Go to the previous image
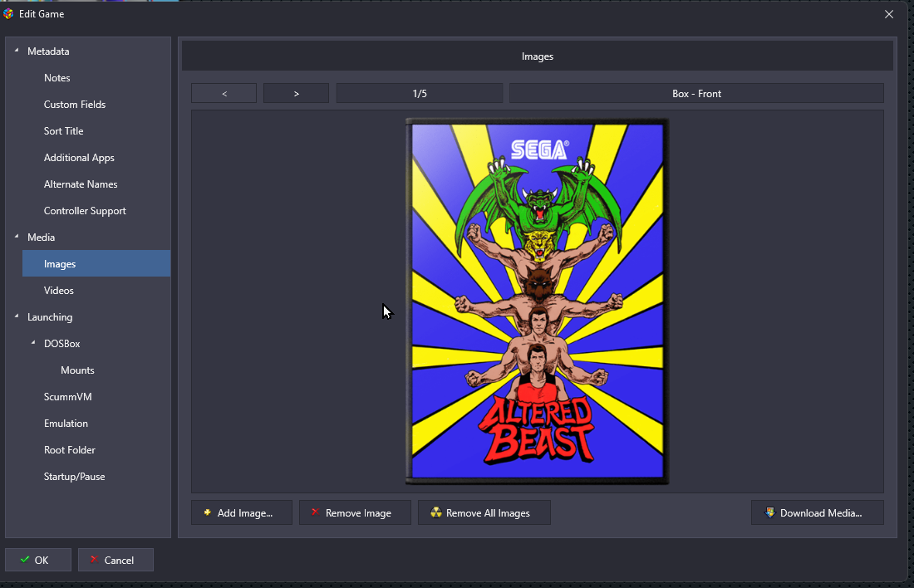Image resolution: width=914 pixels, height=588 pixels. [224, 93]
